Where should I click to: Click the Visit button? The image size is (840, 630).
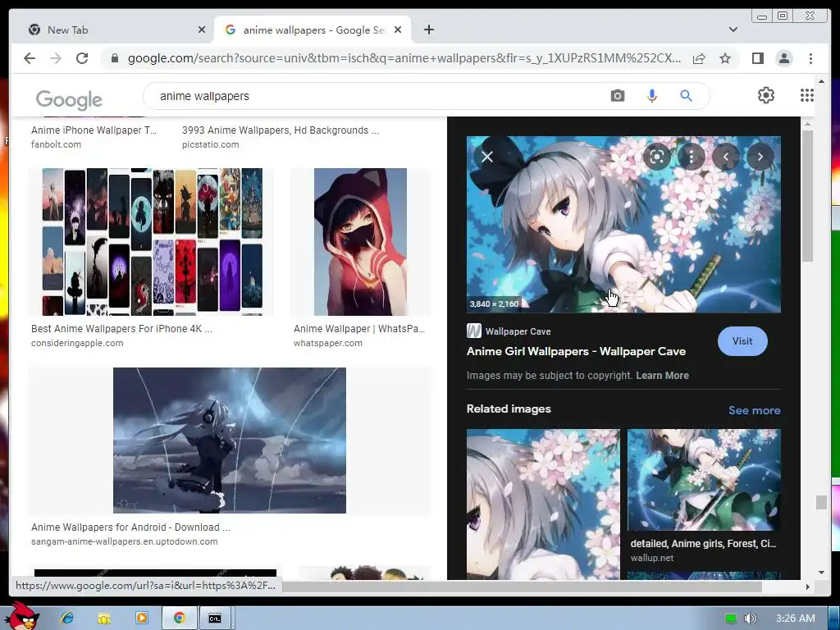(x=742, y=341)
